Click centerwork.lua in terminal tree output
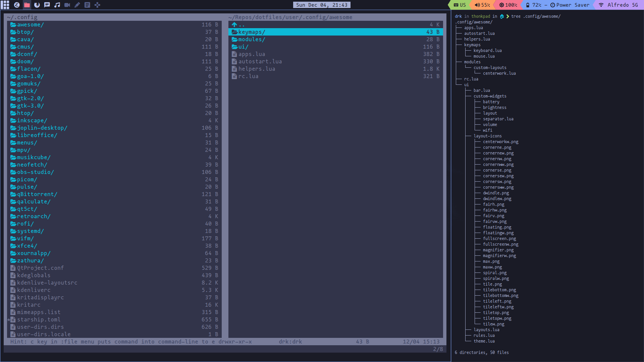The image size is (644, 362). [499, 73]
